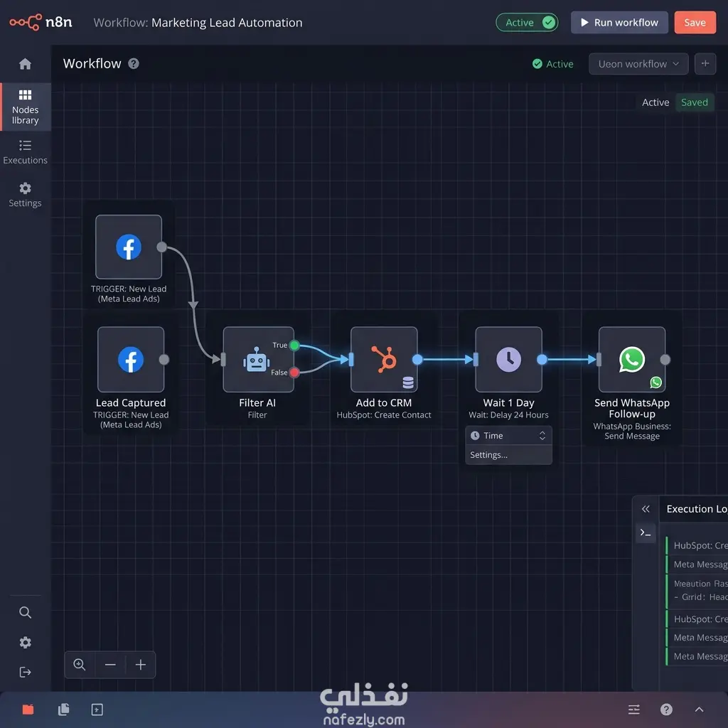Click Settings... under the Wait node
The image size is (728, 728).
click(x=508, y=455)
